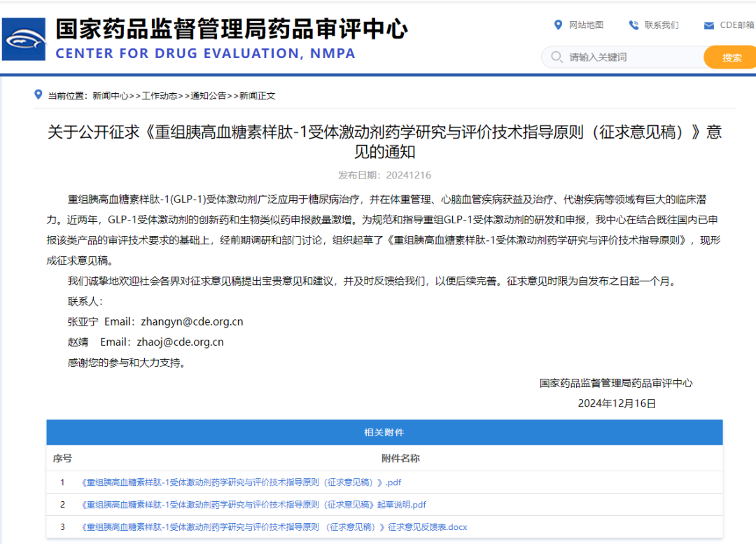Download attachment 1 guideline draft .pdf
The height and width of the screenshot is (544, 756).
(241, 482)
